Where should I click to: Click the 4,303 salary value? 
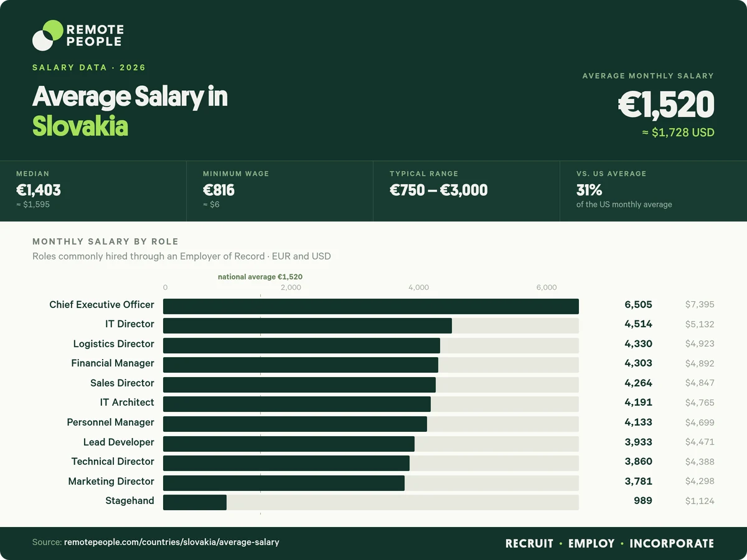tap(639, 363)
